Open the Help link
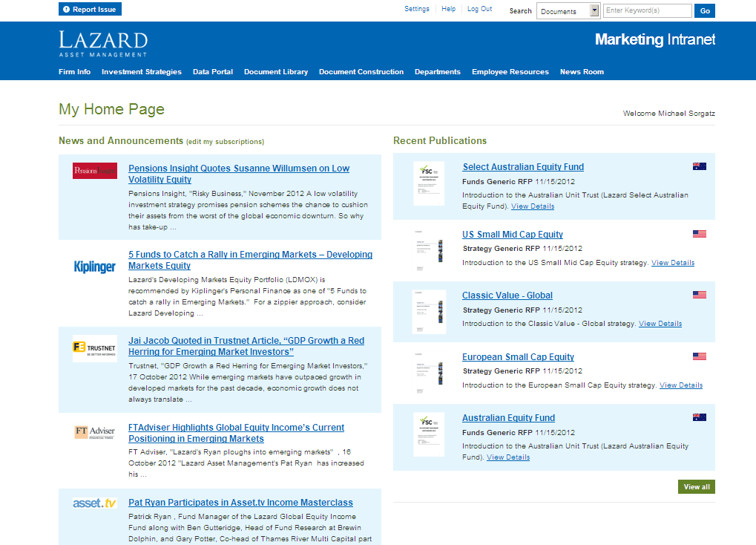 448,9
